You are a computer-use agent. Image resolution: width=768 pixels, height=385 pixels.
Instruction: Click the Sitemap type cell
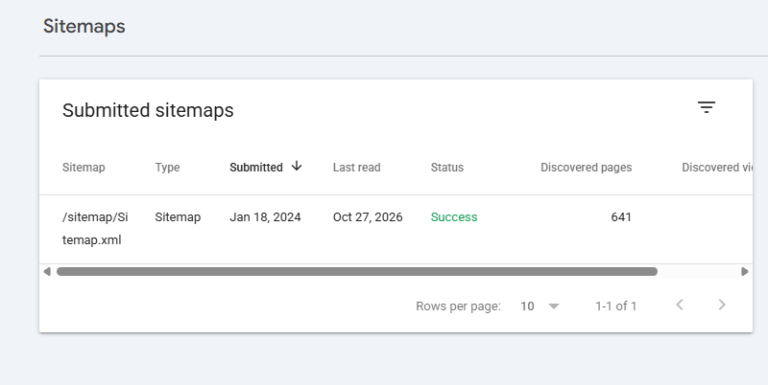click(x=178, y=217)
